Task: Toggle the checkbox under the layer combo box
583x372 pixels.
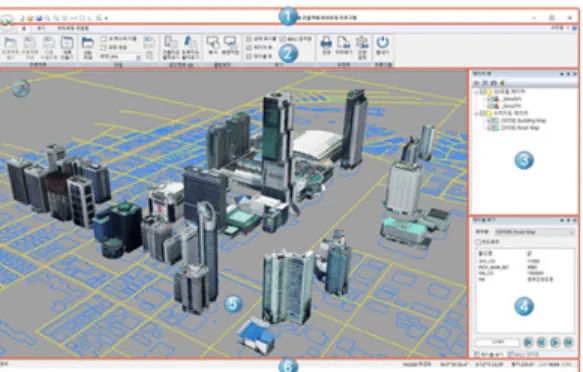Action: click(478, 242)
